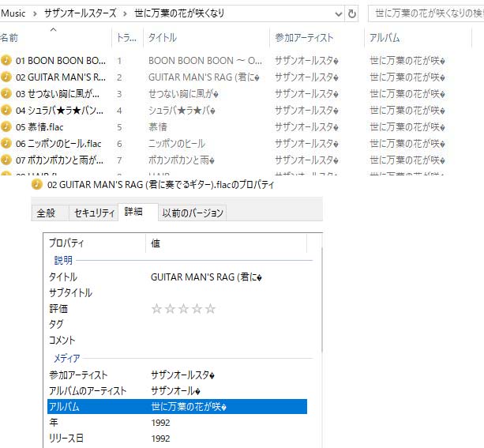Click コメント property row

pyautogui.click(x=177, y=341)
